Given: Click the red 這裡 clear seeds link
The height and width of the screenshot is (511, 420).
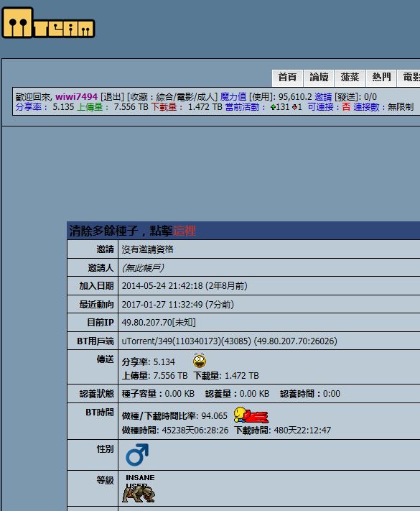Looking at the screenshot, I should pyautogui.click(x=185, y=231).
